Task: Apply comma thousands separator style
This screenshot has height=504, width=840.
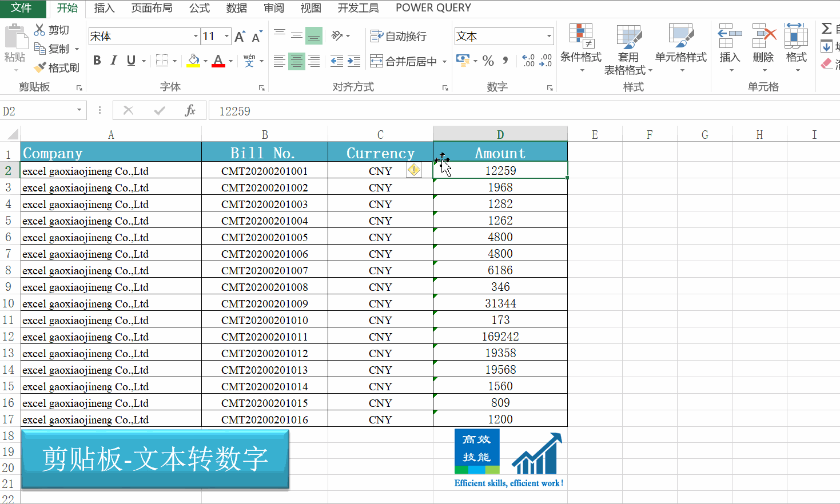Action: (x=505, y=61)
